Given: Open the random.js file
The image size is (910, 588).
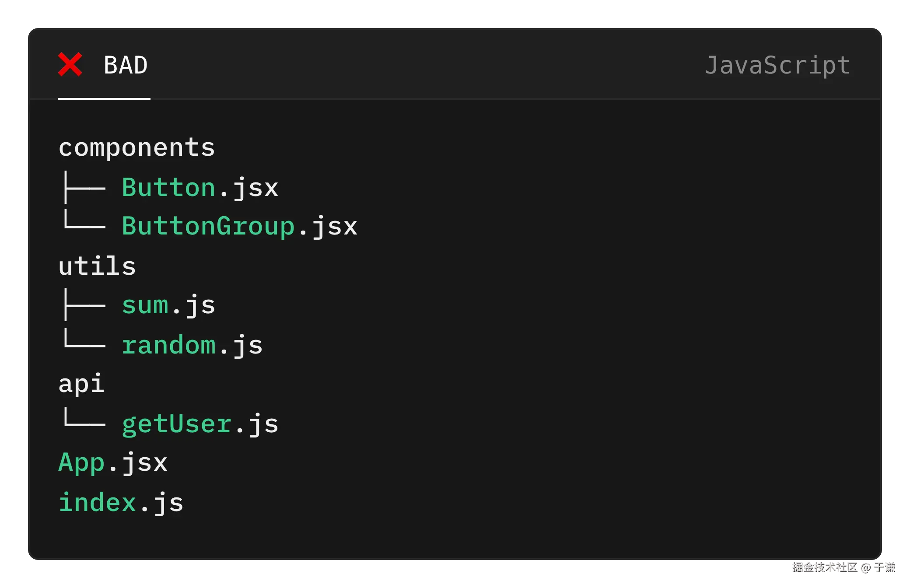Looking at the screenshot, I should tap(192, 345).
